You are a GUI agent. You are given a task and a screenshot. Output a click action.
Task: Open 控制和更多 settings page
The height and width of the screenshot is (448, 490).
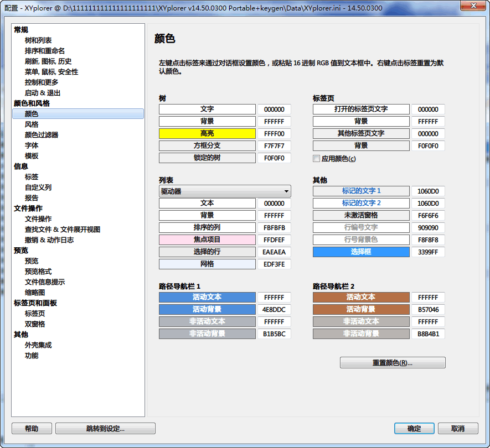coord(42,82)
